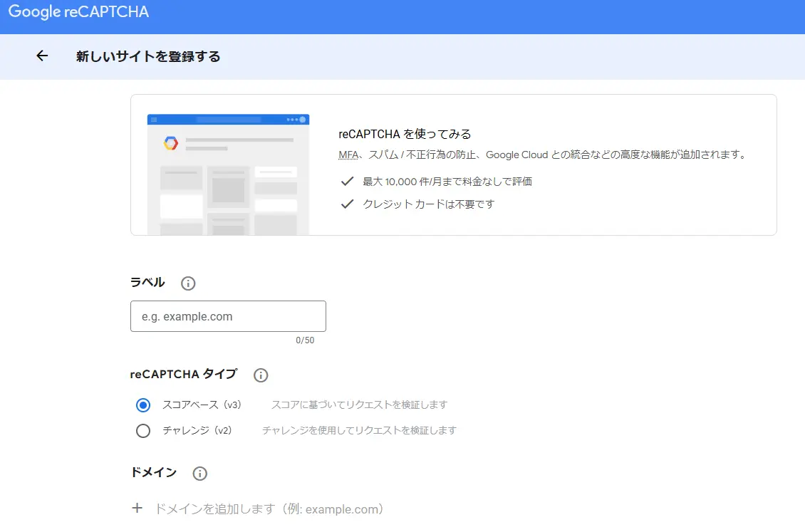Select the スコアベース (v3) radio button
This screenshot has width=805, height=532.
point(143,405)
